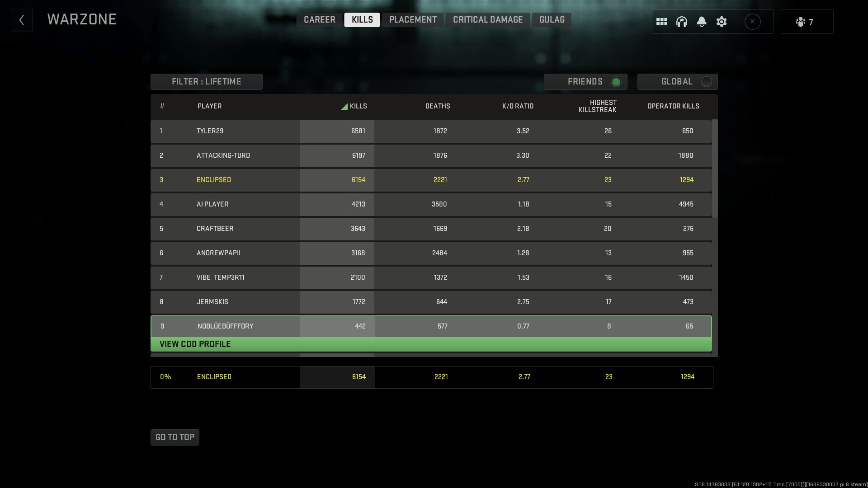The image size is (868, 488).
Task: Open the Filter: Lifetime dropdown
Action: tap(206, 82)
